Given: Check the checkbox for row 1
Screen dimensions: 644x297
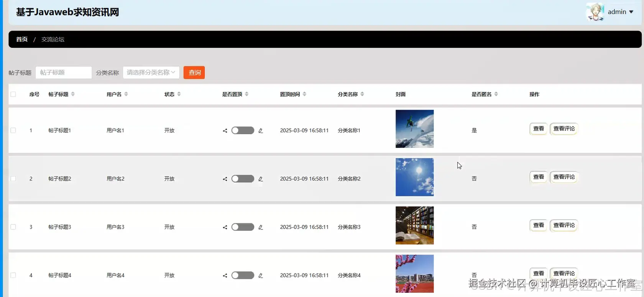Looking at the screenshot, I should click(x=13, y=130).
